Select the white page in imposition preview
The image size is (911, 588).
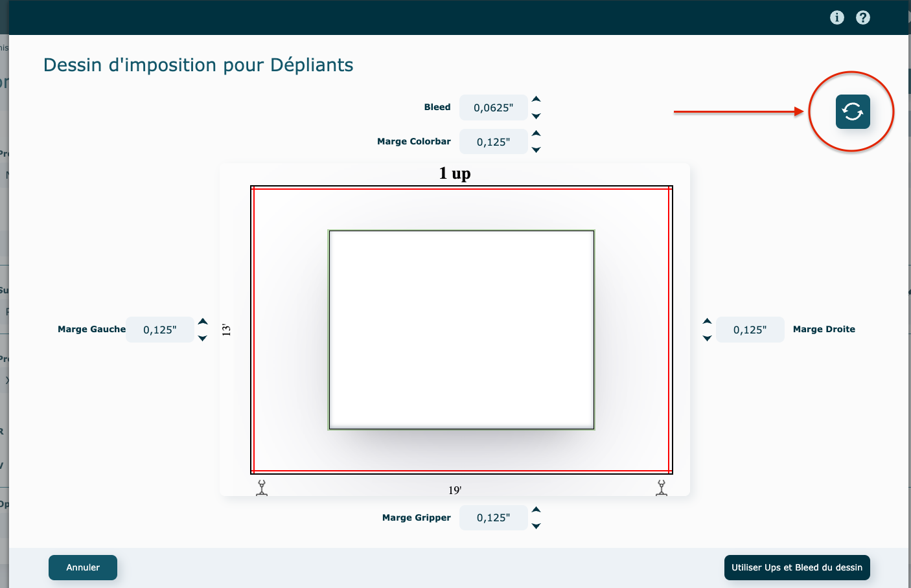click(x=461, y=330)
